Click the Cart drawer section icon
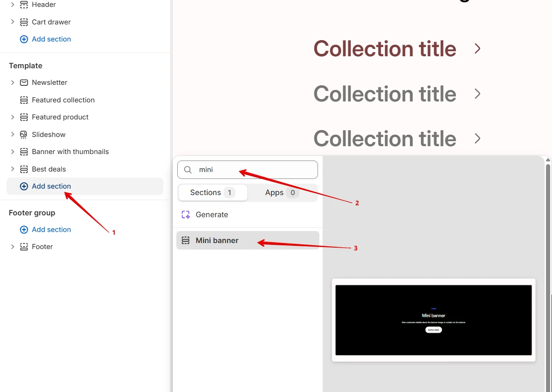552x392 pixels. point(24,22)
